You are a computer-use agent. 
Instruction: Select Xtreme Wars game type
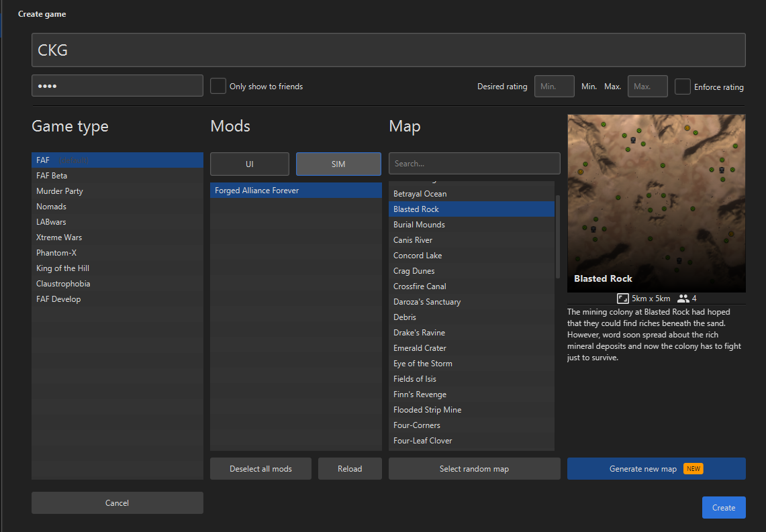point(117,237)
